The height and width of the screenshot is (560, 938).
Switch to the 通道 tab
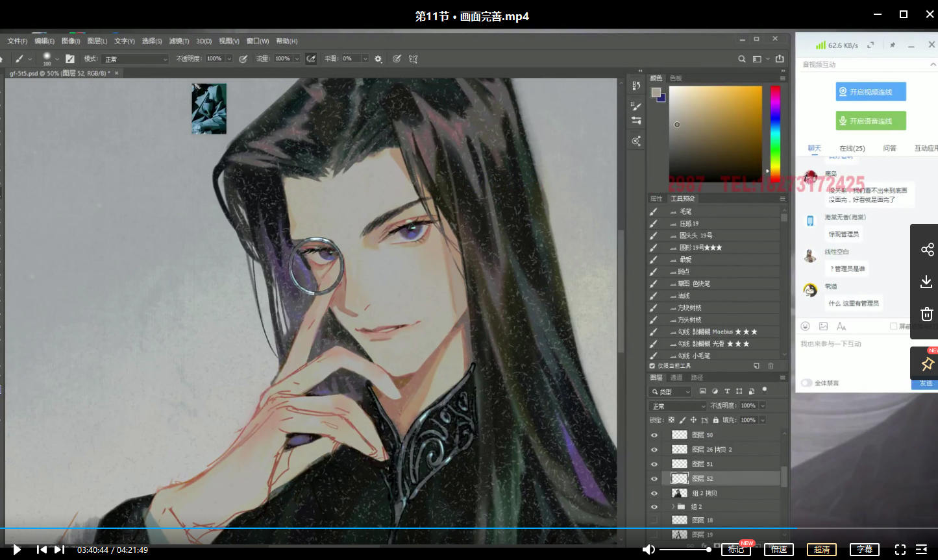pos(676,378)
